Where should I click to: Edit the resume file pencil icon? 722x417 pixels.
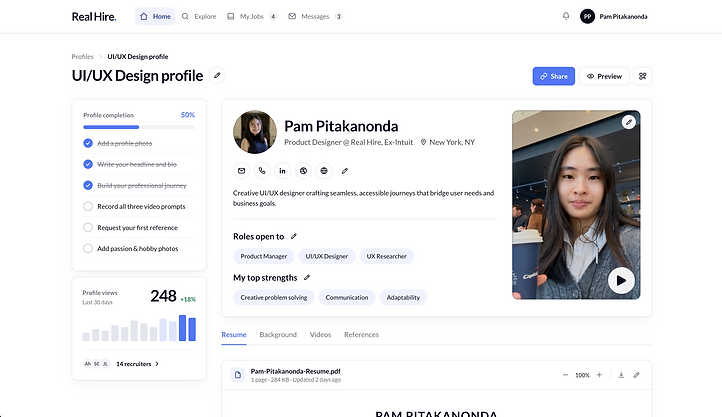636,375
